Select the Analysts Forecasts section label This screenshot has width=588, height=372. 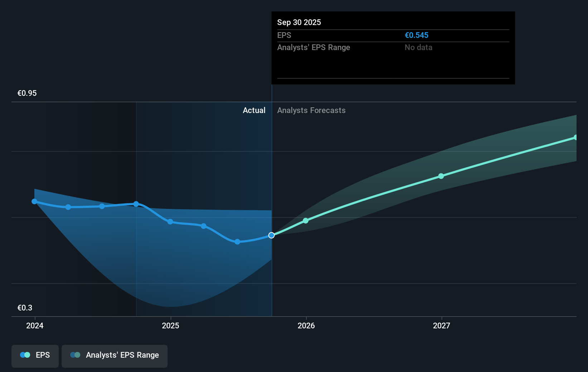311,110
